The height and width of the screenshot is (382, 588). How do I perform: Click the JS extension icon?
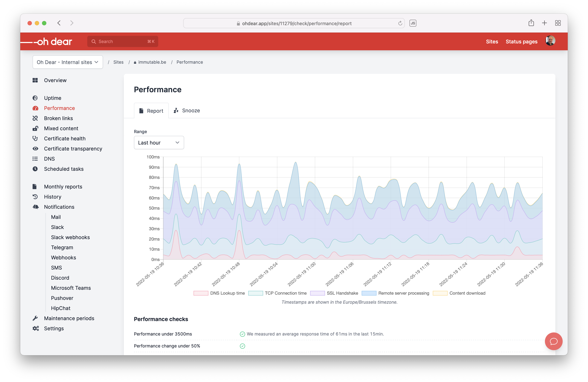[413, 23]
